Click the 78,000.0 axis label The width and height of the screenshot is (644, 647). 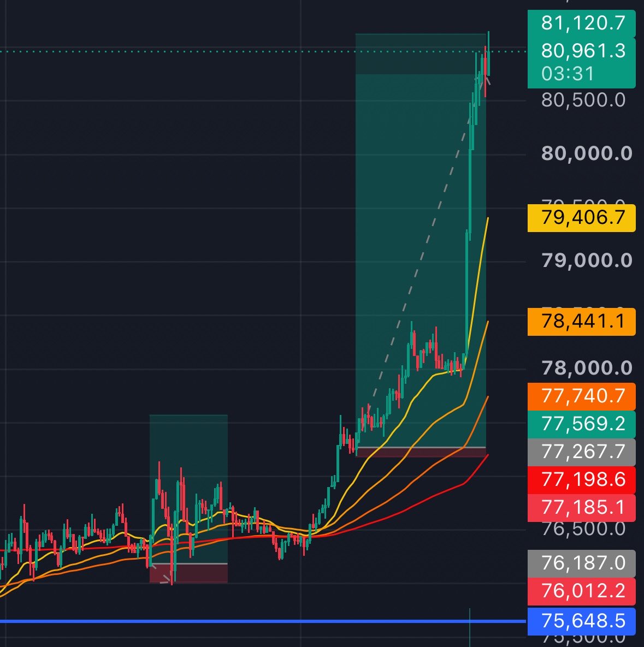pos(587,367)
